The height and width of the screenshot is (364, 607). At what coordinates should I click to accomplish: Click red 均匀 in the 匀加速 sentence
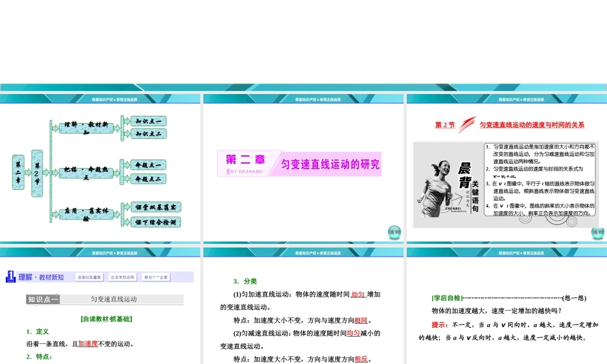tap(358, 294)
